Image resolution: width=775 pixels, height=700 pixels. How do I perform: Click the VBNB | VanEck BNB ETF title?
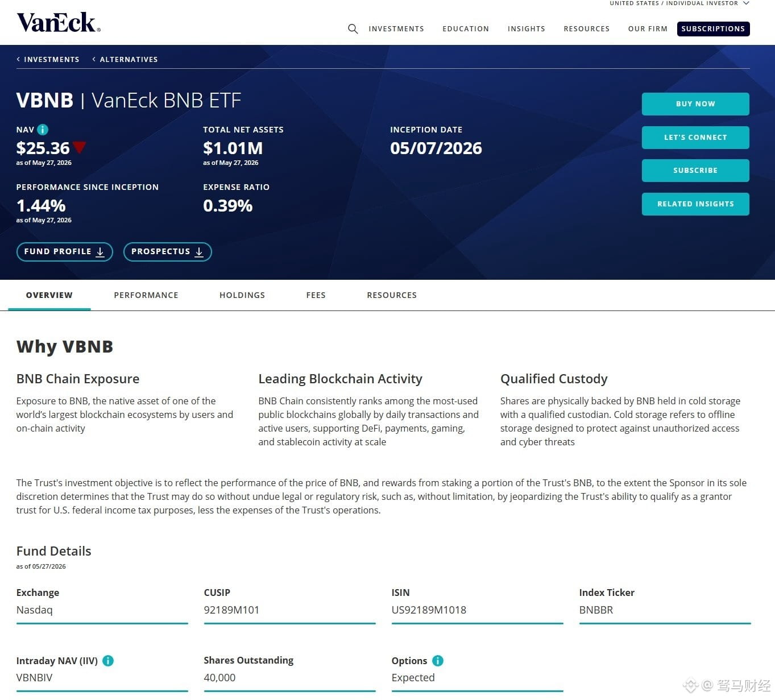pos(129,101)
